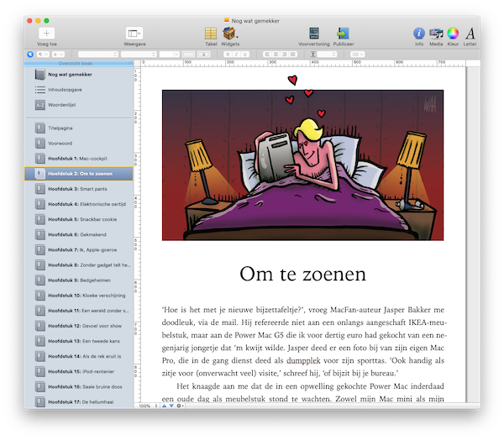504x440 pixels.
Task: Select Hoofdstuk 14: Als de rek eruit is
Action: (x=78, y=356)
